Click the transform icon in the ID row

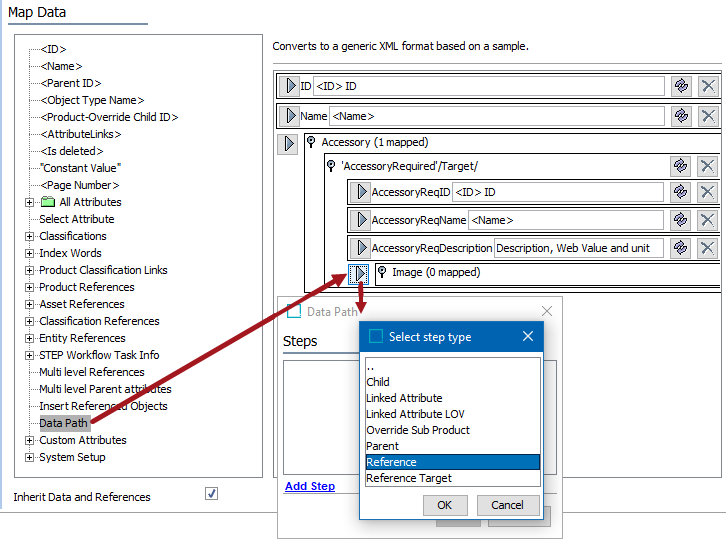681,86
